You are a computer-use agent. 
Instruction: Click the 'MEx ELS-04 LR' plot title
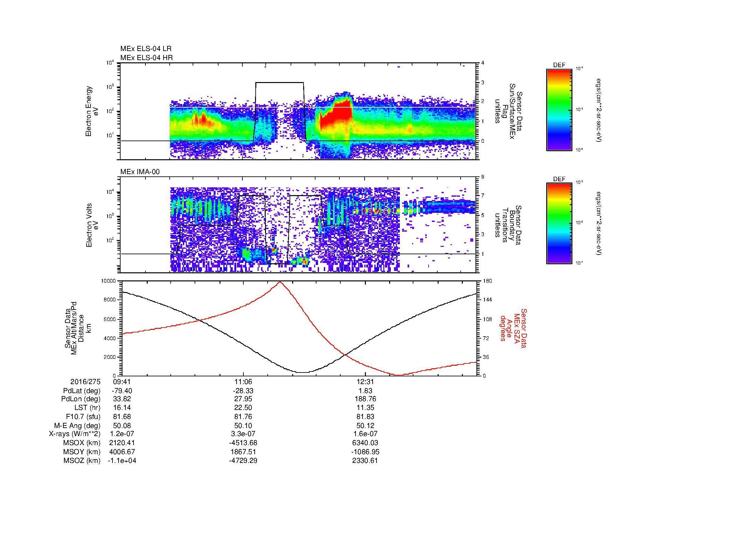tap(146, 49)
